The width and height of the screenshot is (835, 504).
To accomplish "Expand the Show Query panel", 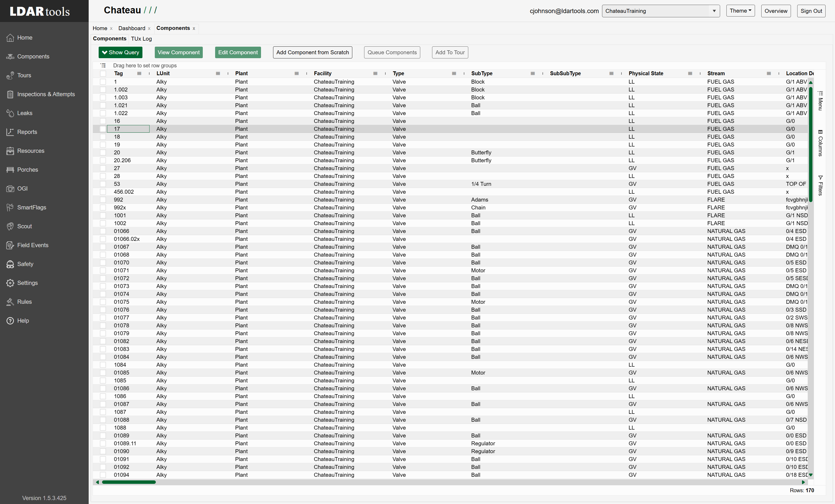I will [x=121, y=52].
